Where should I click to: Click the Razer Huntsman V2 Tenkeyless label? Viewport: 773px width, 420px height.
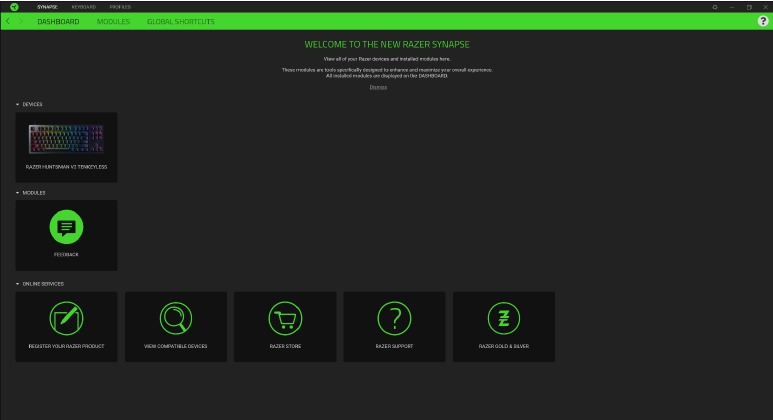pos(66,167)
